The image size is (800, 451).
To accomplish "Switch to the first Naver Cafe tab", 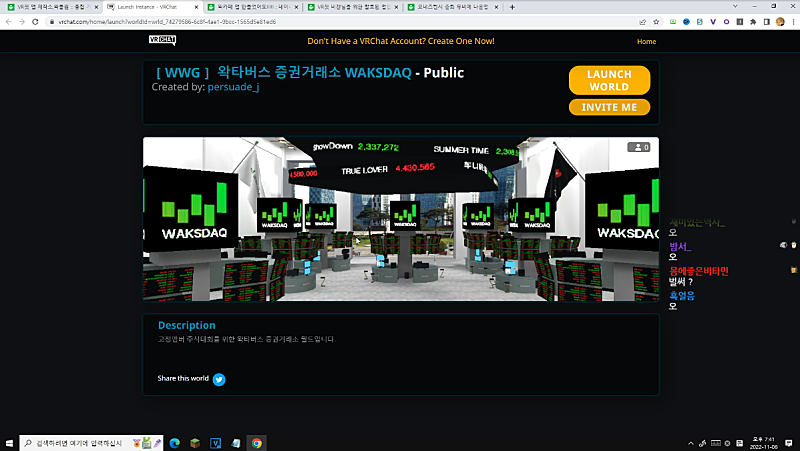I will (53, 7).
